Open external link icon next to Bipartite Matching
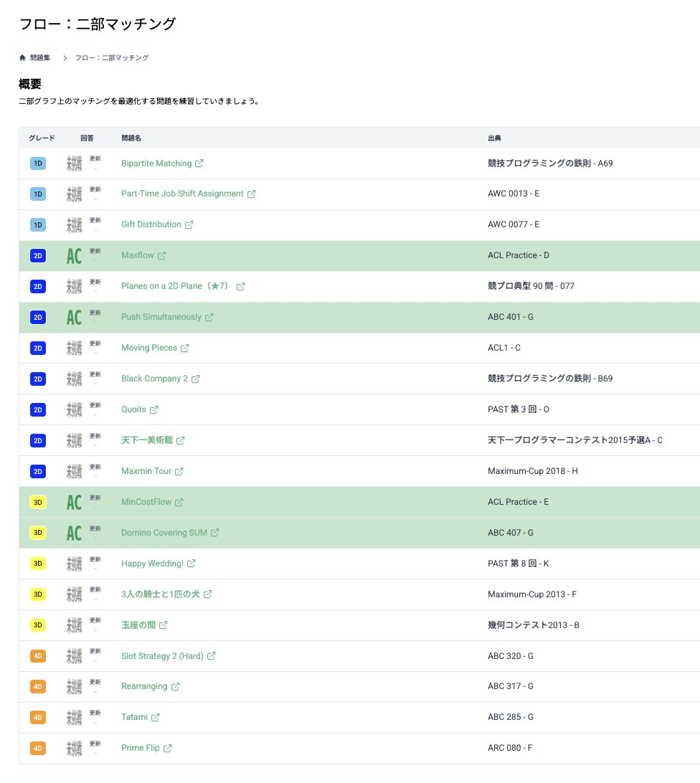The width and height of the screenshot is (700, 783). click(x=199, y=163)
